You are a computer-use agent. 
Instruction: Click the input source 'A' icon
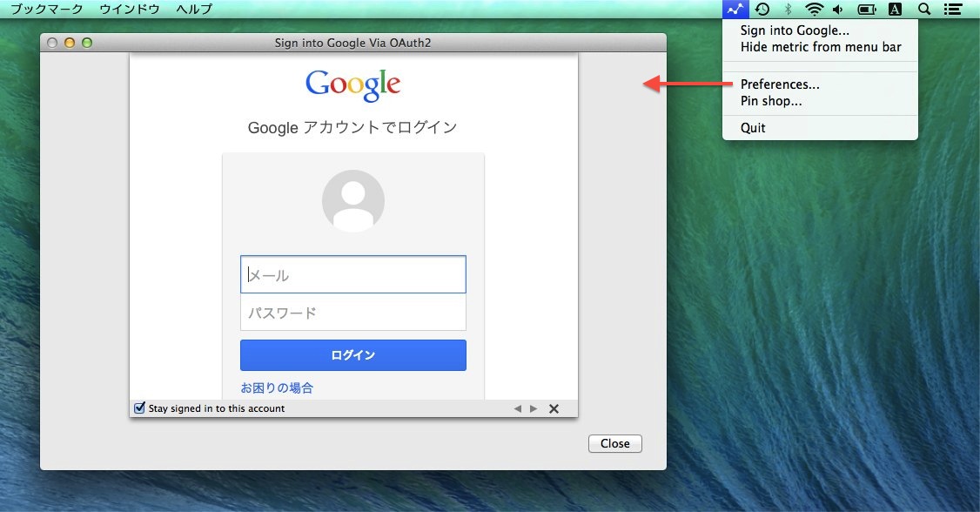[x=895, y=9]
